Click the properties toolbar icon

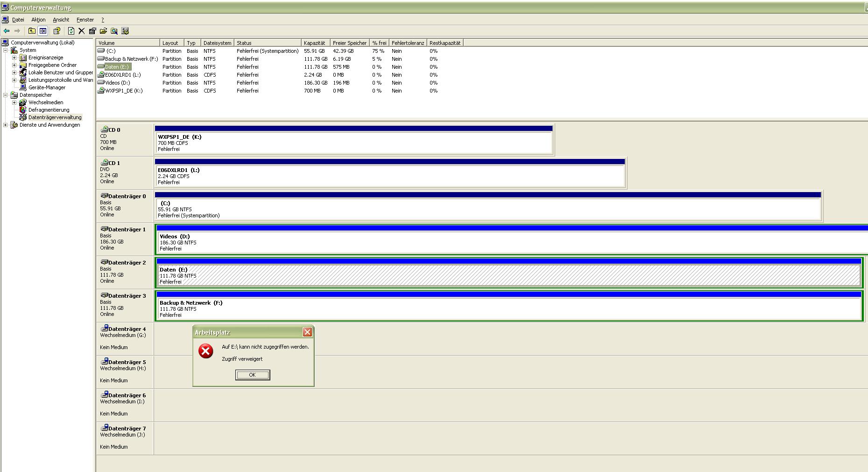(x=92, y=31)
